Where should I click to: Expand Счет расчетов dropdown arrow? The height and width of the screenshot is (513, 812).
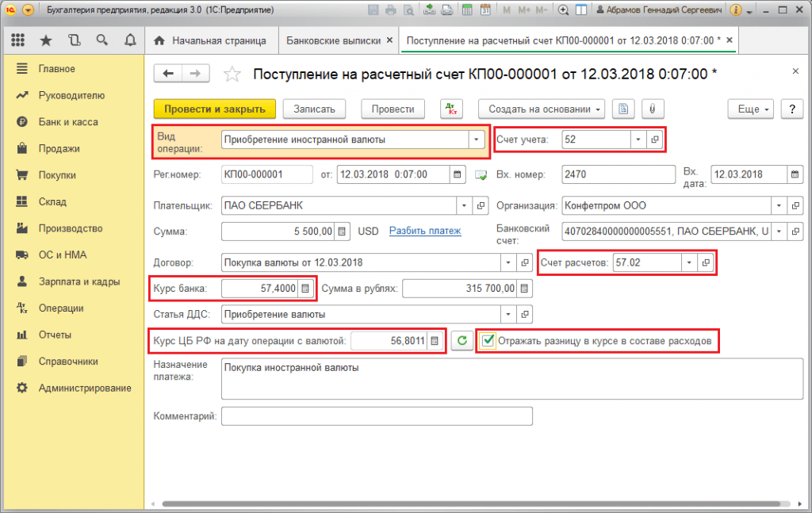point(689,262)
